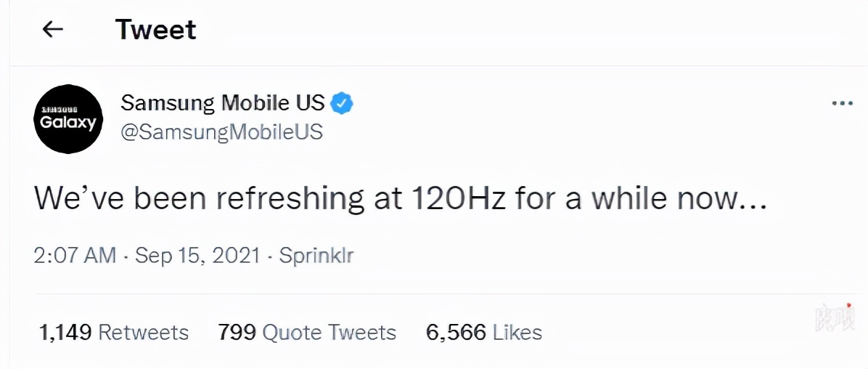Click the 2:07 AM time text

75,255
